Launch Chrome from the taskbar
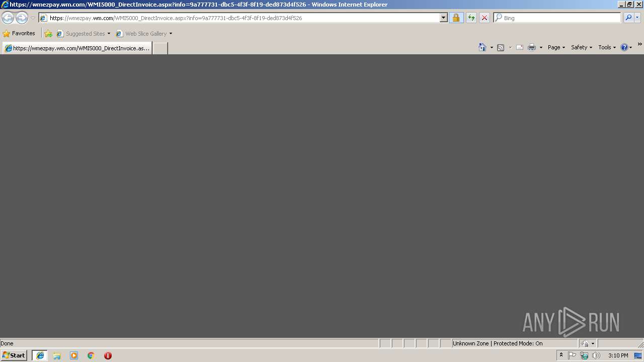644x362 pixels. (x=91, y=355)
